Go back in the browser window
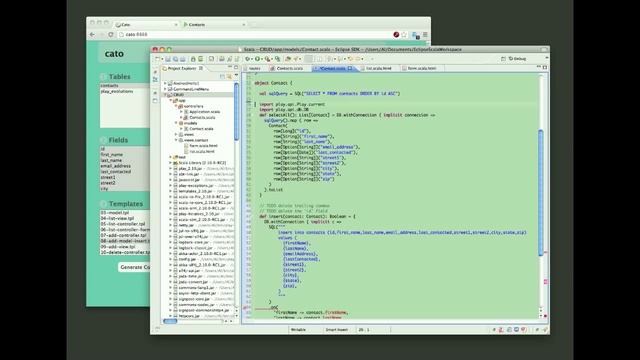This screenshot has height=360, width=640. pos(93,35)
